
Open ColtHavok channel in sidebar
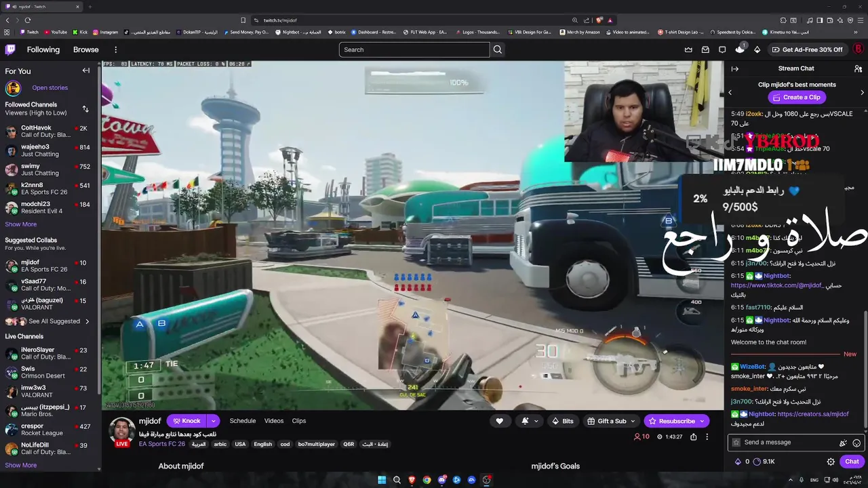click(x=49, y=131)
